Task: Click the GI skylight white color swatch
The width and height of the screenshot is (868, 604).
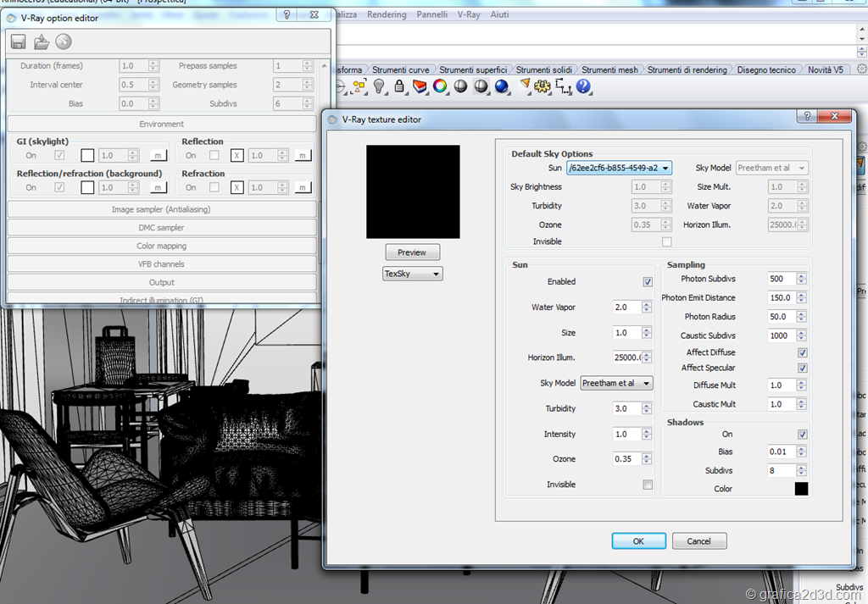Action: 87,156
